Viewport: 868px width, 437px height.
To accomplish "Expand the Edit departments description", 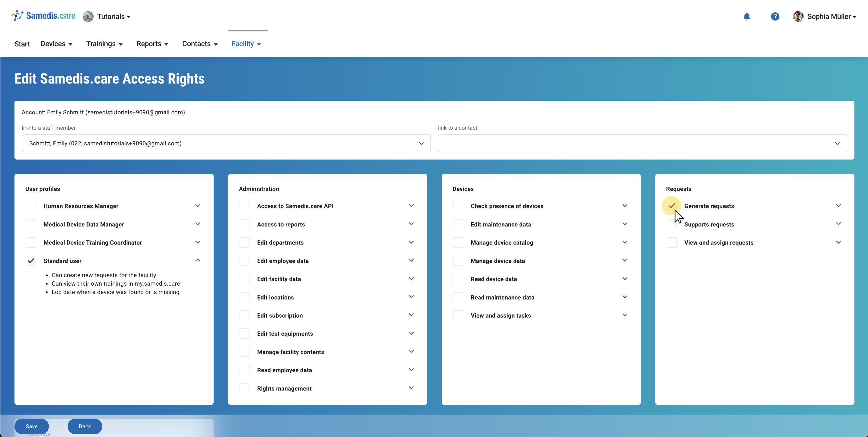I will click(x=412, y=242).
